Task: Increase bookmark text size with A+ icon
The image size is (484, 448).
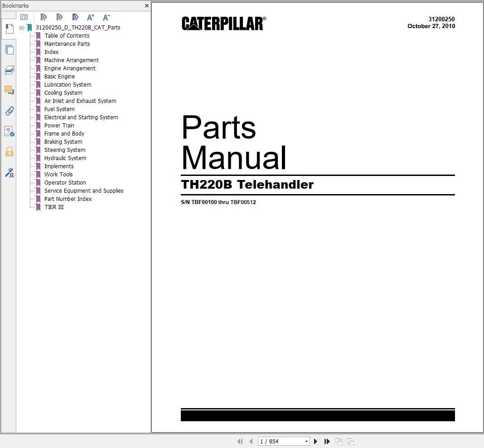Action: pos(90,17)
